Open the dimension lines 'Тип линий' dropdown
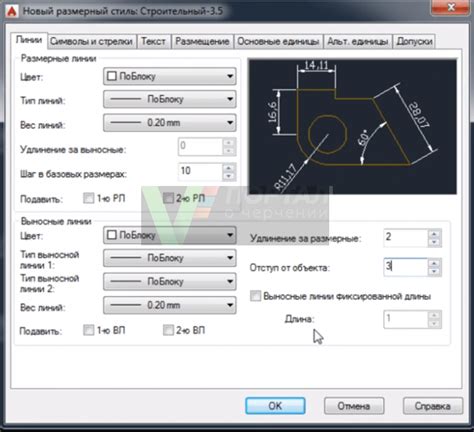Screen dimensions: 474x432 point(170,99)
